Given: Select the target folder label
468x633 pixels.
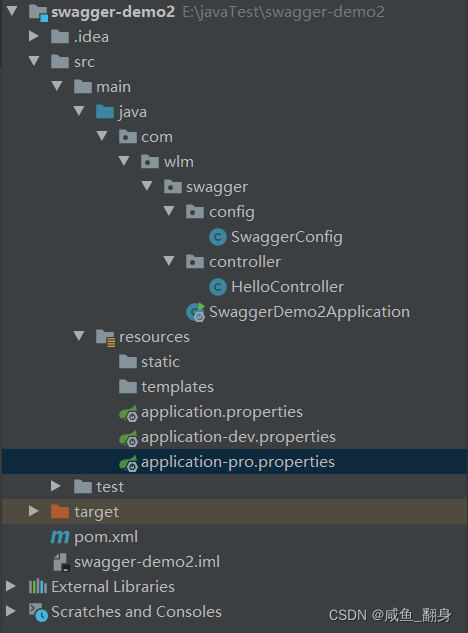Looking at the screenshot, I should click(x=97, y=512).
